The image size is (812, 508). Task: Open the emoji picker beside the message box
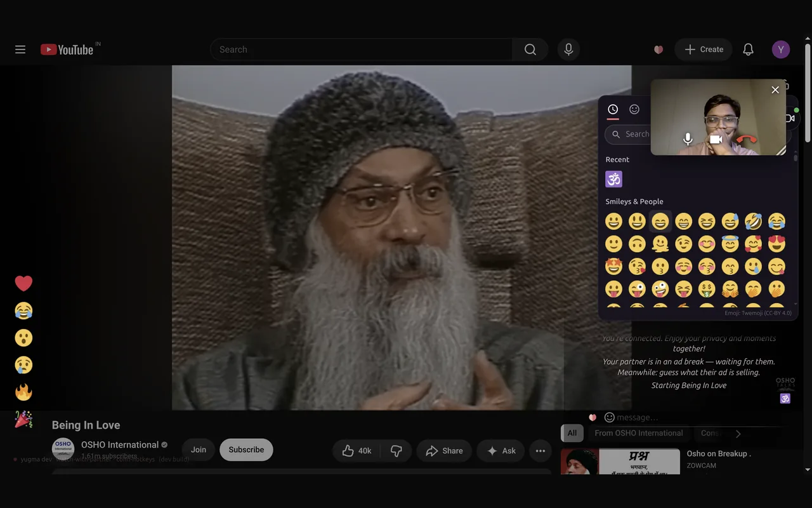[x=610, y=417]
